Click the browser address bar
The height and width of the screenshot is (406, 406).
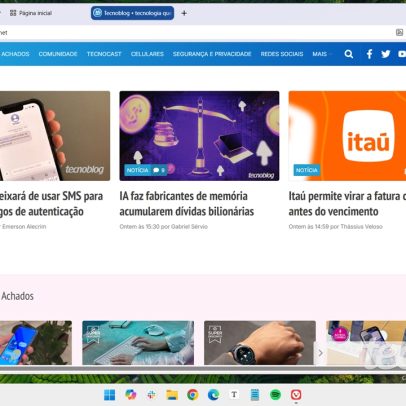coord(197,32)
